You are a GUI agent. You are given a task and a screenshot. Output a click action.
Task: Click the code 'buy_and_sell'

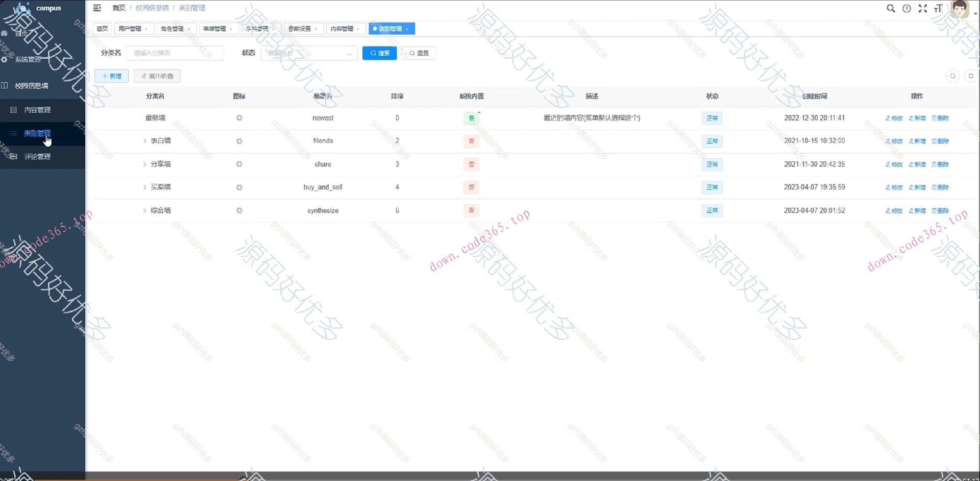pos(323,187)
